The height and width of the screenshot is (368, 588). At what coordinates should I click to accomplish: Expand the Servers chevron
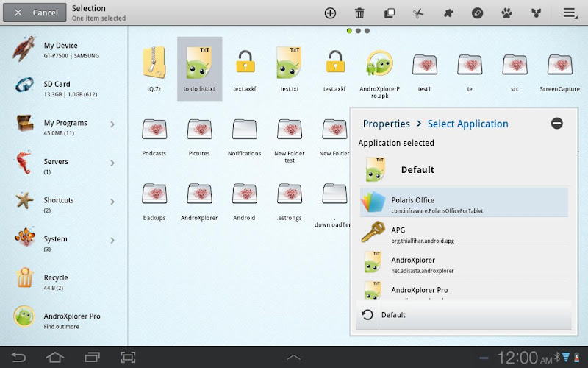coord(112,163)
